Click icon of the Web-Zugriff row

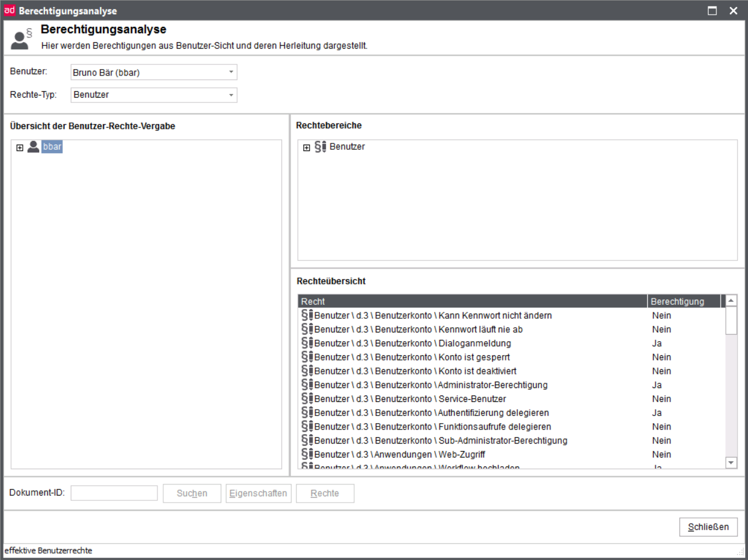[307, 454]
